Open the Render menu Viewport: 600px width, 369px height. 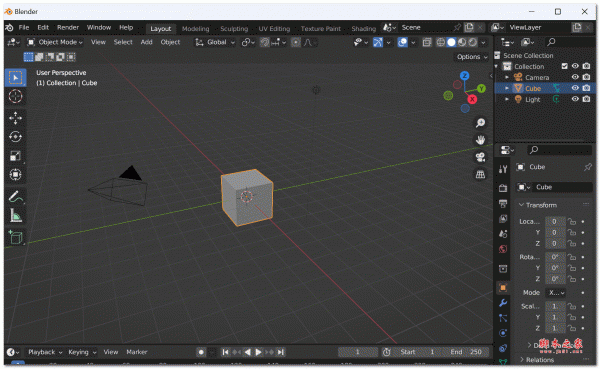point(68,28)
